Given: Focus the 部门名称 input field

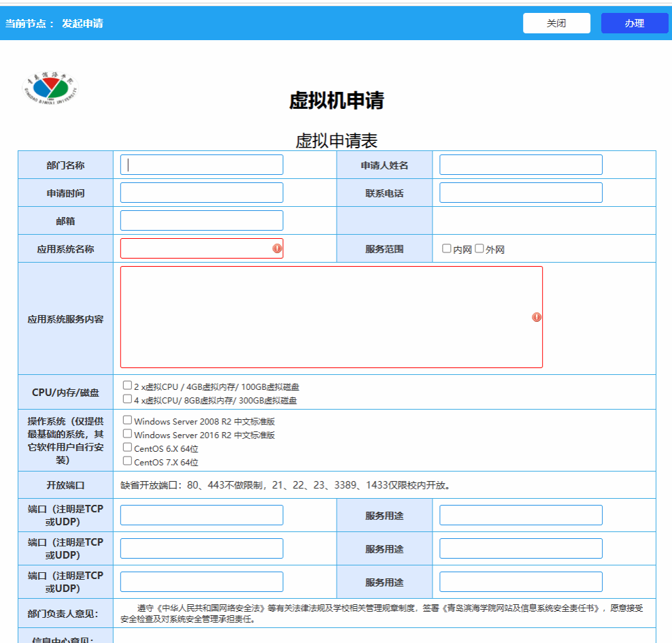Looking at the screenshot, I should click(202, 165).
